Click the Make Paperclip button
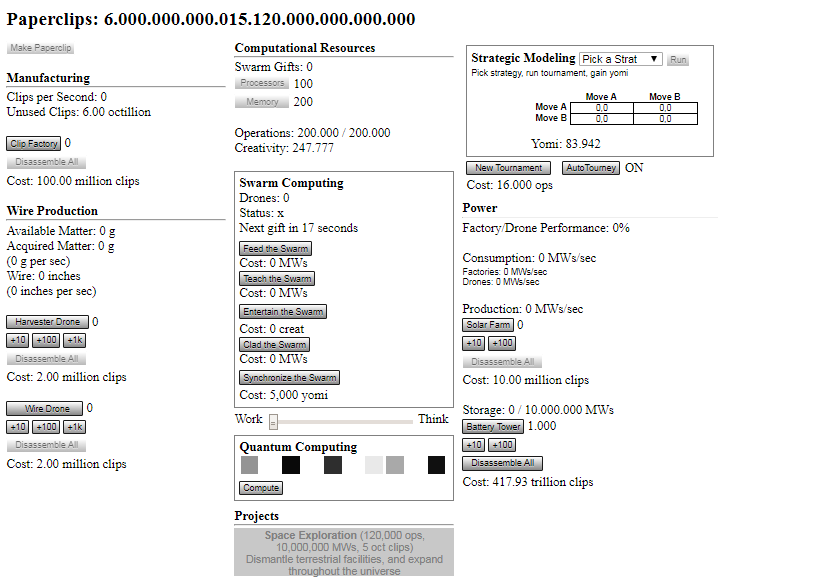Screen dimensions: 825x577 tap(40, 48)
